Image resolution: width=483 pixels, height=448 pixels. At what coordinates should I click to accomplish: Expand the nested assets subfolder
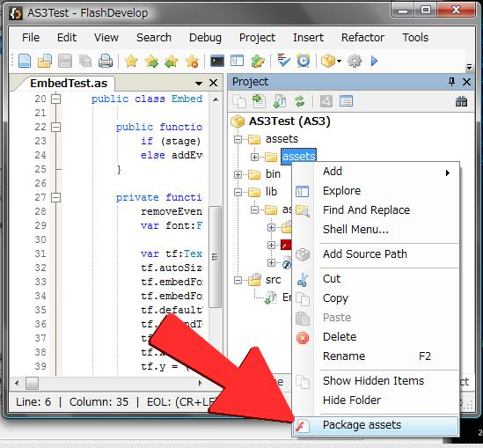tap(254, 158)
